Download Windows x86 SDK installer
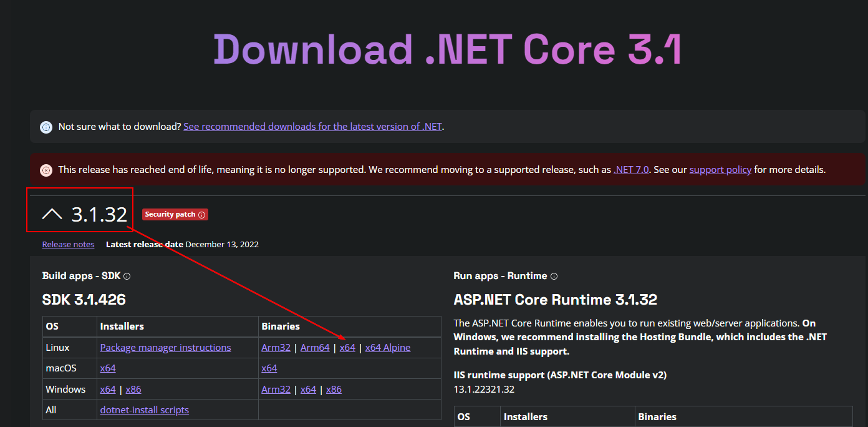 (x=133, y=389)
